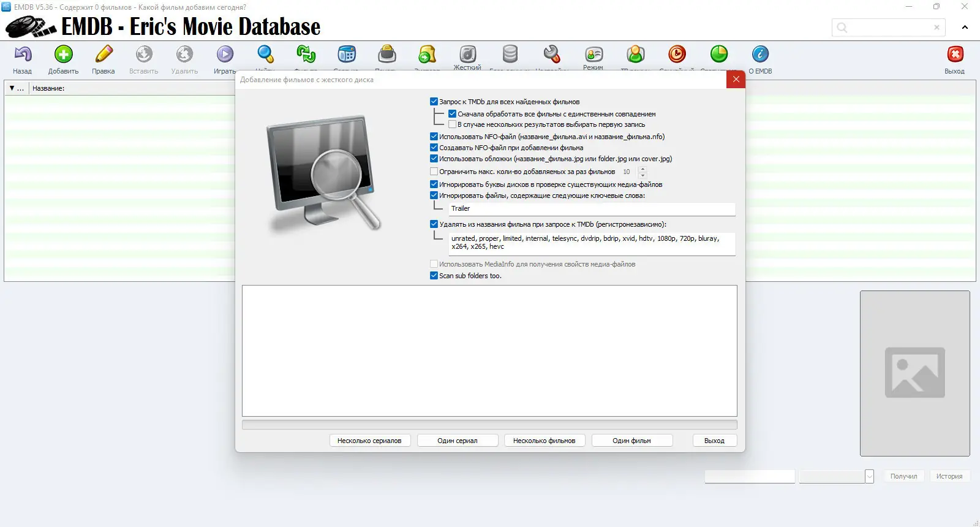
Task: Click the Один сериал button
Action: (x=458, y=441)
